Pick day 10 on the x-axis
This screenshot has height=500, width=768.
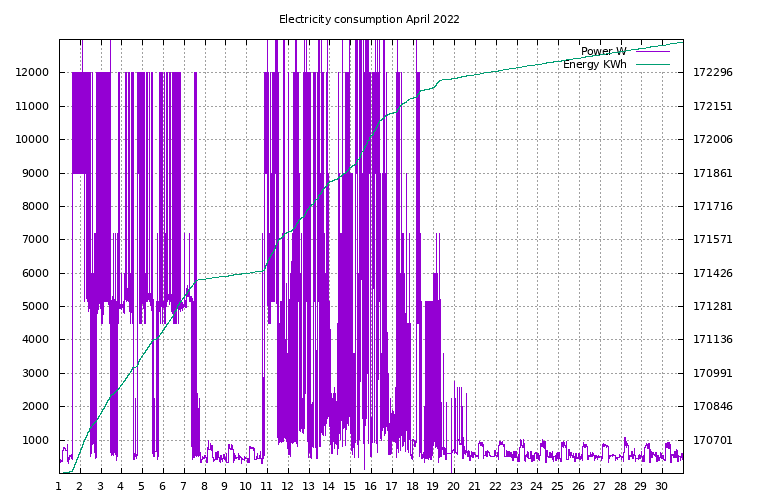pos(245,486)
